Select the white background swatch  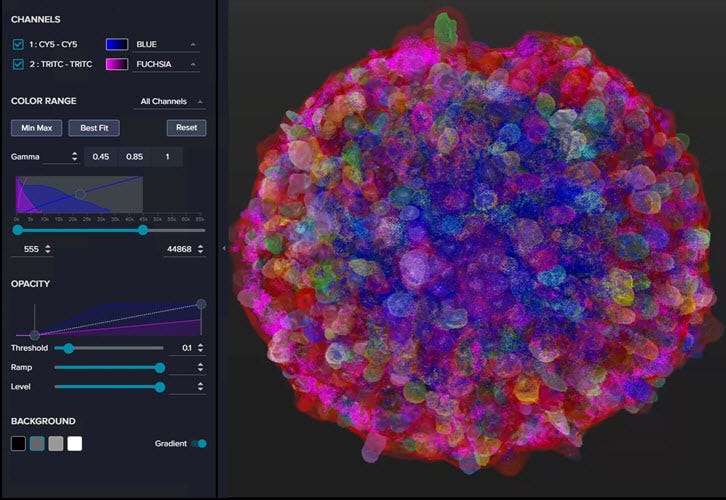click(75, 443)
